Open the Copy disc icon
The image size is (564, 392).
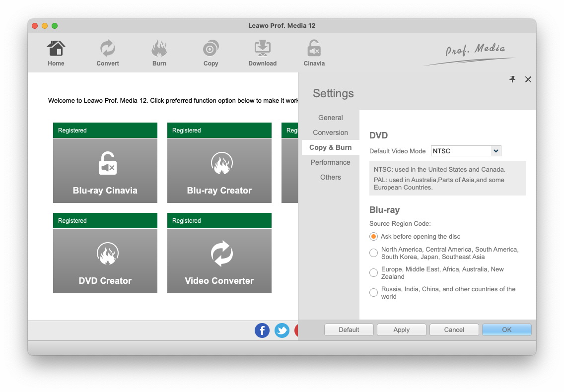[x=211, y=49]
